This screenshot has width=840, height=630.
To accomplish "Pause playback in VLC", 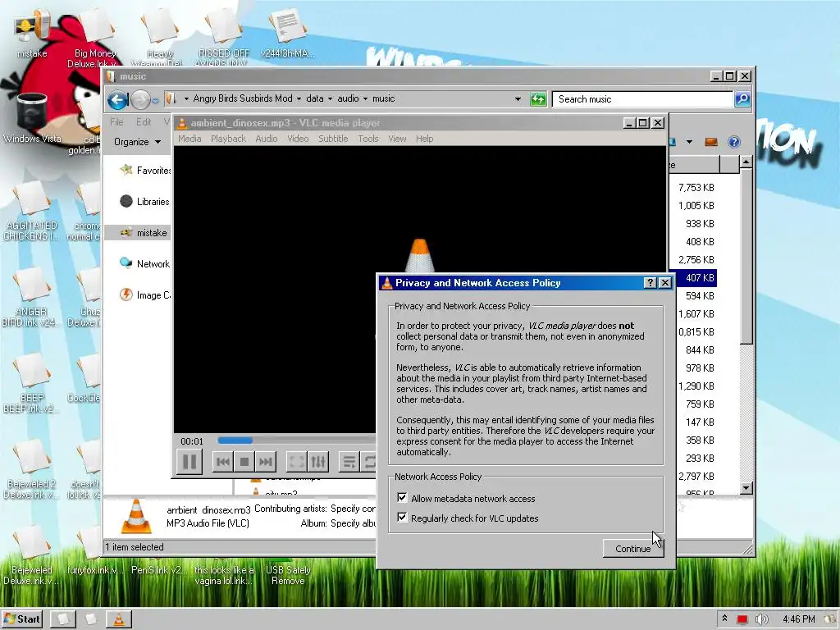I will tap(189, 461).
